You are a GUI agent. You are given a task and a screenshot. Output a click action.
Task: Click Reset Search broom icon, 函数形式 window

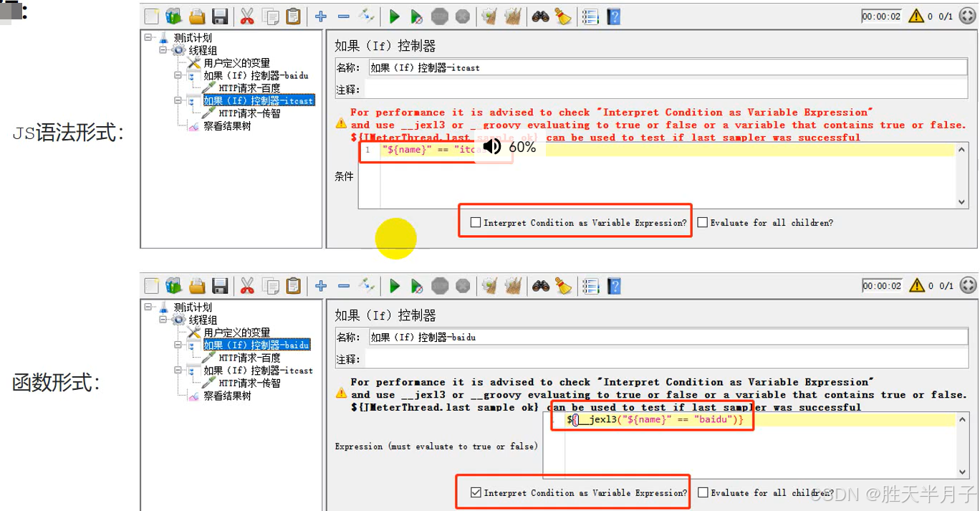563,286
